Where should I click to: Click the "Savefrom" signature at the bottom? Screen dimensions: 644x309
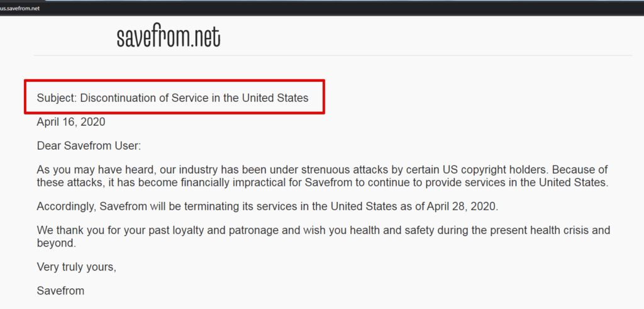[60, 291]
